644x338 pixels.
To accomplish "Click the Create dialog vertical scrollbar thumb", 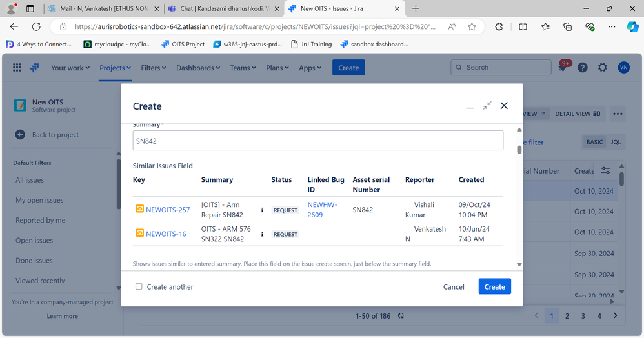I will pos(519,150).
